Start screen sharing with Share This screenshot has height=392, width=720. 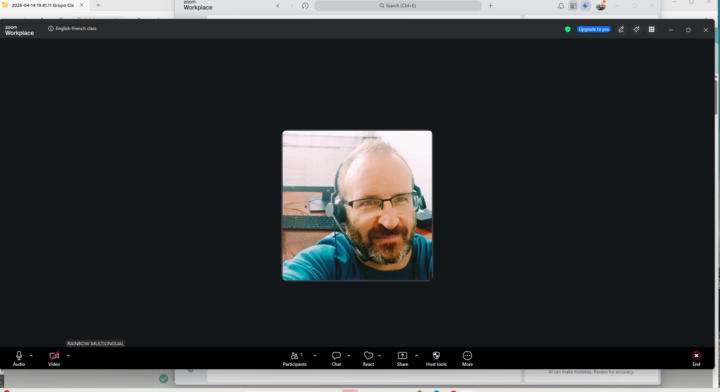coord(402,358)
